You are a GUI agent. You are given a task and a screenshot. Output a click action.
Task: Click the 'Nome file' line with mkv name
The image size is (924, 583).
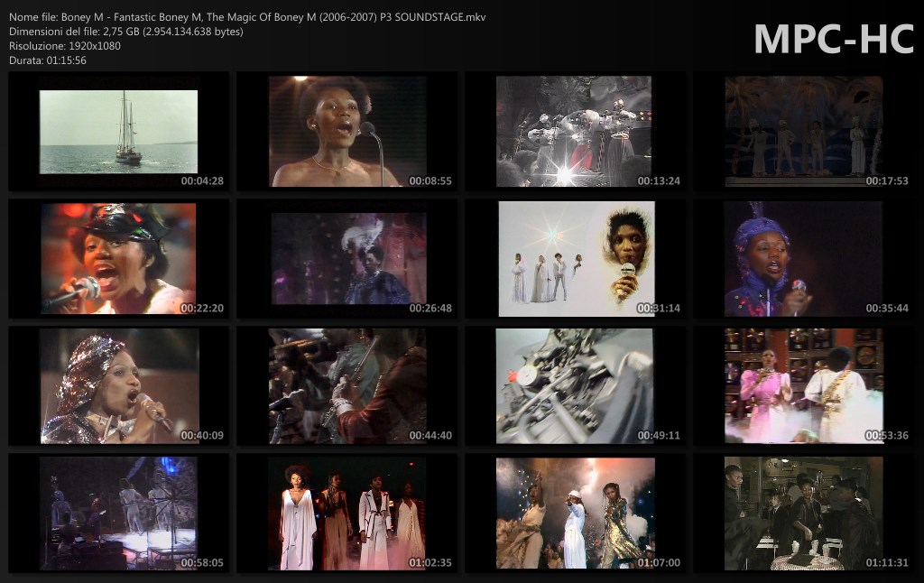click(247, 17)
